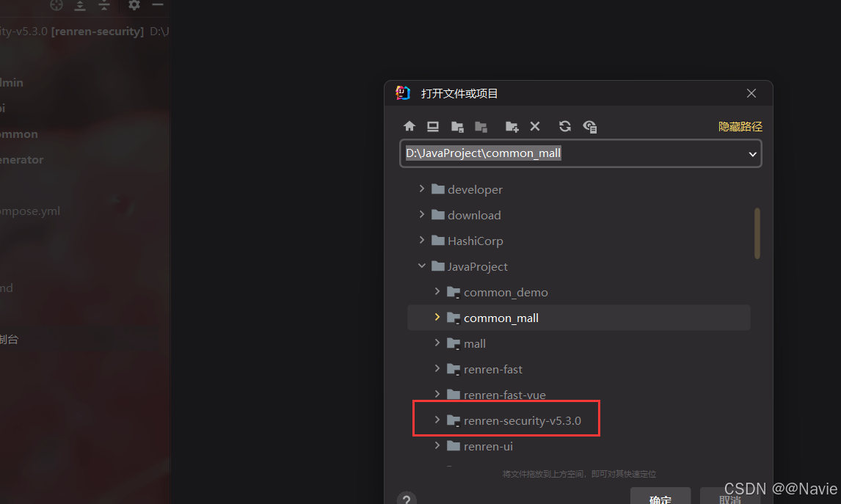The image size is (841, 504).
Task: Expand the renren-fast folder
Action: point(437,369)
